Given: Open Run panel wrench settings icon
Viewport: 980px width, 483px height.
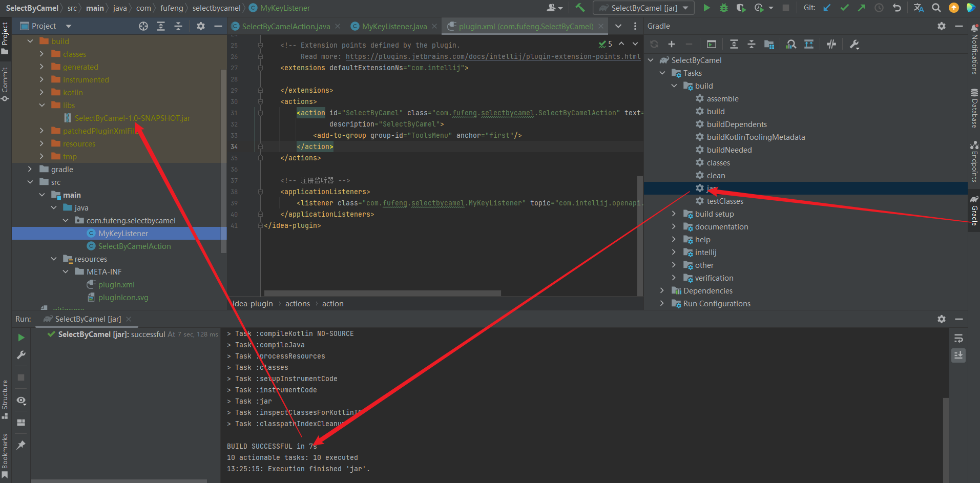Looking at the screenshot, I should (x=21, y=355).
